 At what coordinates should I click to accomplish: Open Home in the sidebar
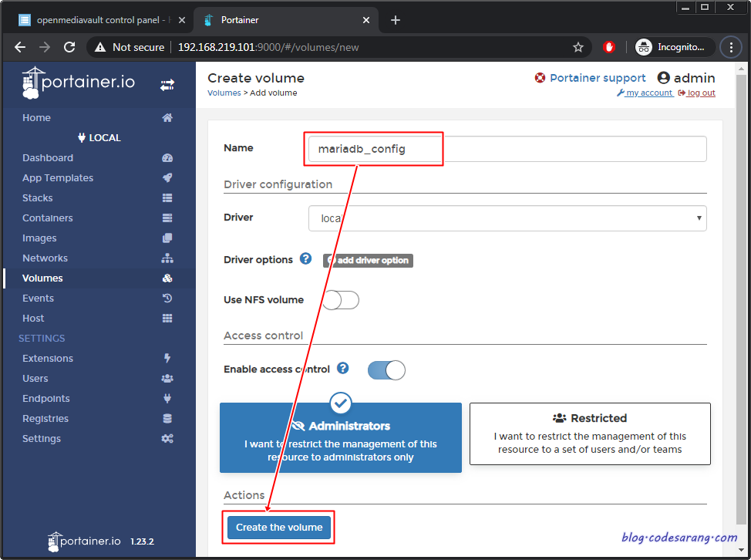point(36,118)
